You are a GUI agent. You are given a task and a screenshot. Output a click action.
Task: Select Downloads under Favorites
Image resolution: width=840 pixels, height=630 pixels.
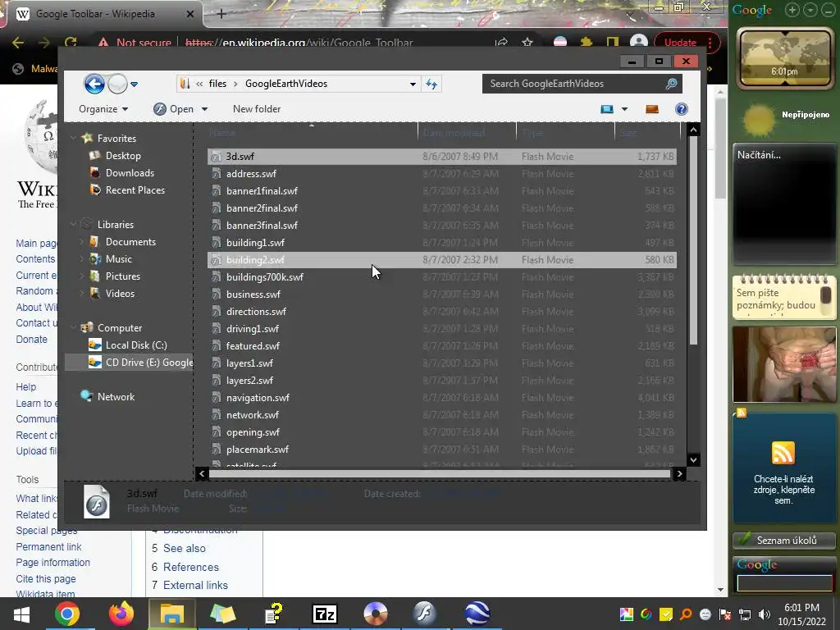pyautogui.click(x=130, y=173)
